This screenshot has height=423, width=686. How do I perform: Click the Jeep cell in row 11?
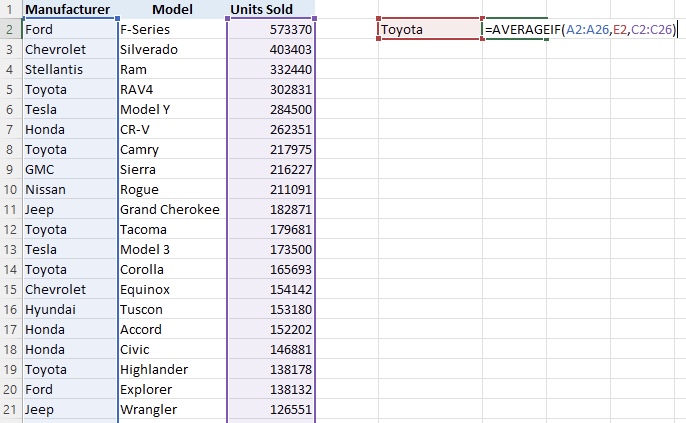(69, 210)
